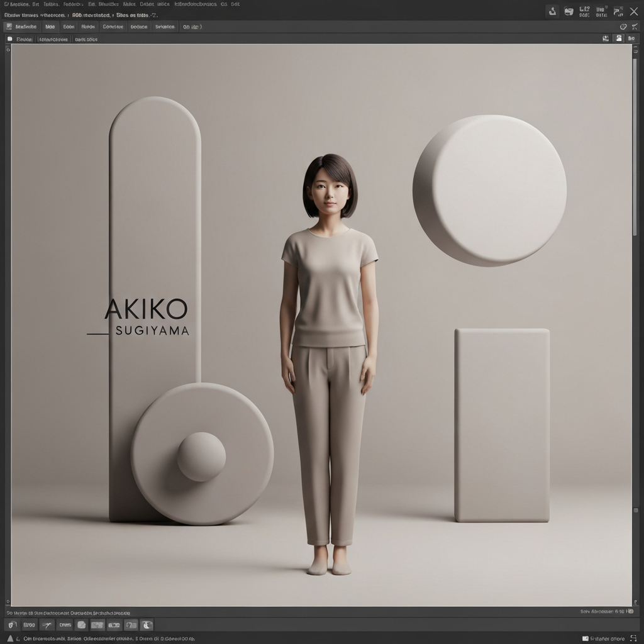Click the 'Oren' button in the bottom toolbar
The height and width of the screenshot is (644, 644).
[65, 625]
